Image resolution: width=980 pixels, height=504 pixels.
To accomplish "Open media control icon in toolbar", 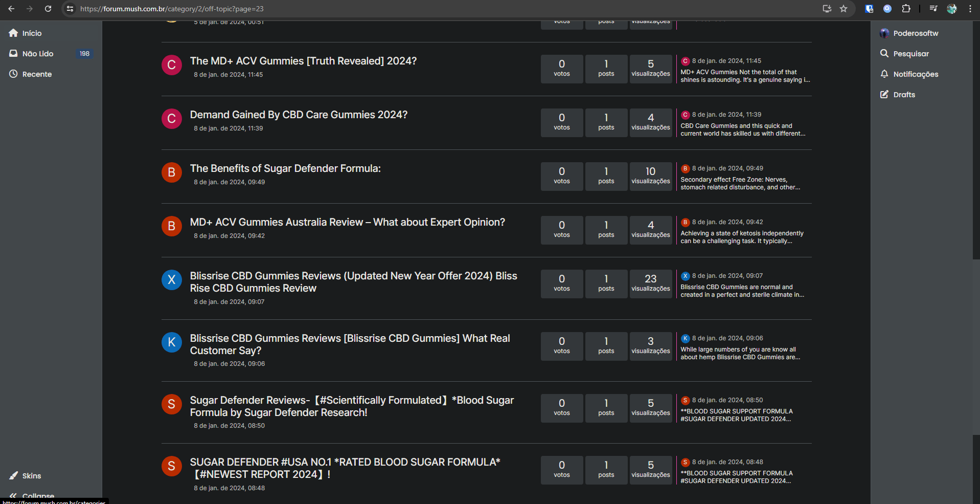I will 933,9.
